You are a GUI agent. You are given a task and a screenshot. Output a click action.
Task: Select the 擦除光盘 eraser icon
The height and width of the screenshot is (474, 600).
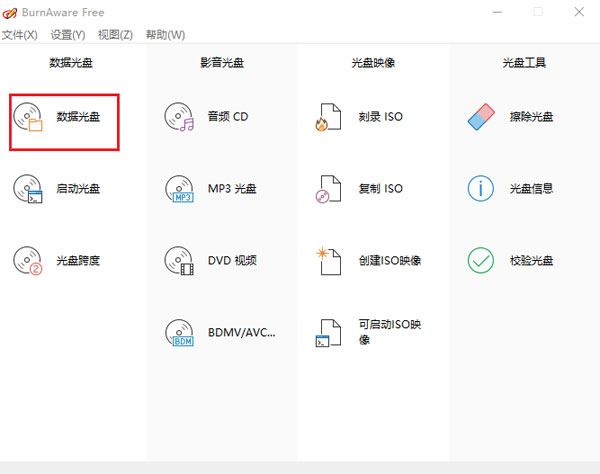click(x=481, y=117)
